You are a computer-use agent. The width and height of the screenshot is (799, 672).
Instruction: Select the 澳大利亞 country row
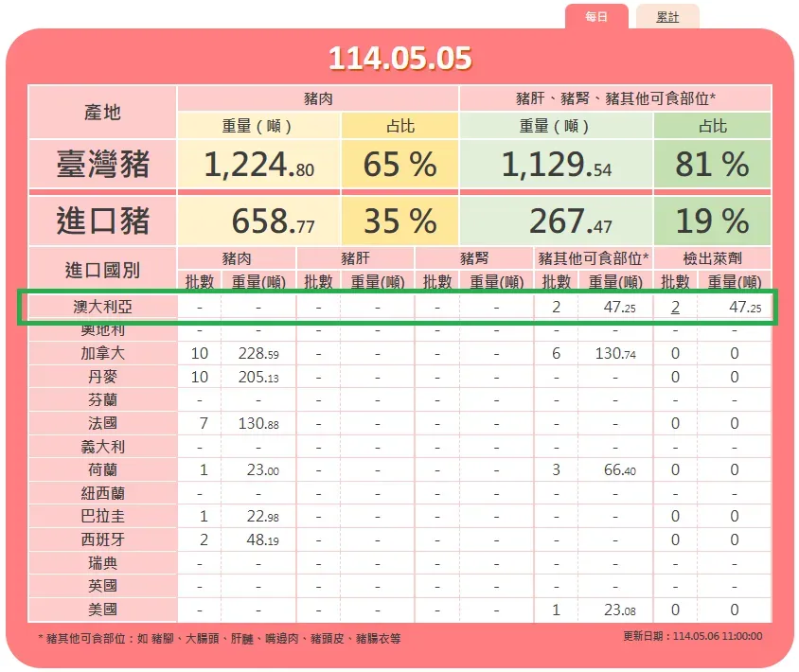pos(399,307)
